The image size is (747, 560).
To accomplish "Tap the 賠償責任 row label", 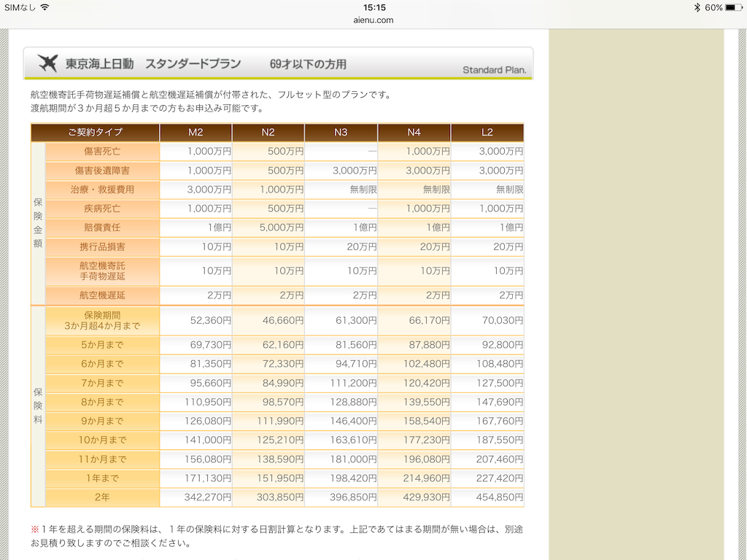I will (102, 227).
